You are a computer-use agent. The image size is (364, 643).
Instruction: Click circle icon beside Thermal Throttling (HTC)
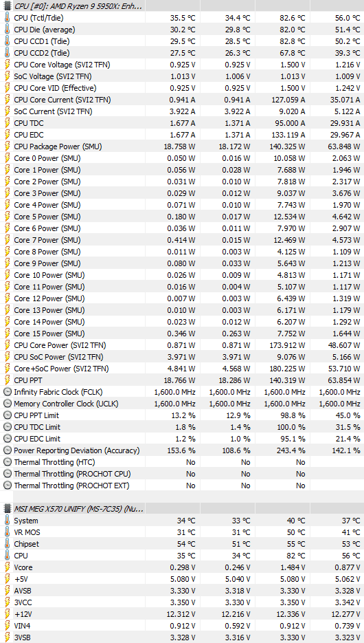point(7,461)
